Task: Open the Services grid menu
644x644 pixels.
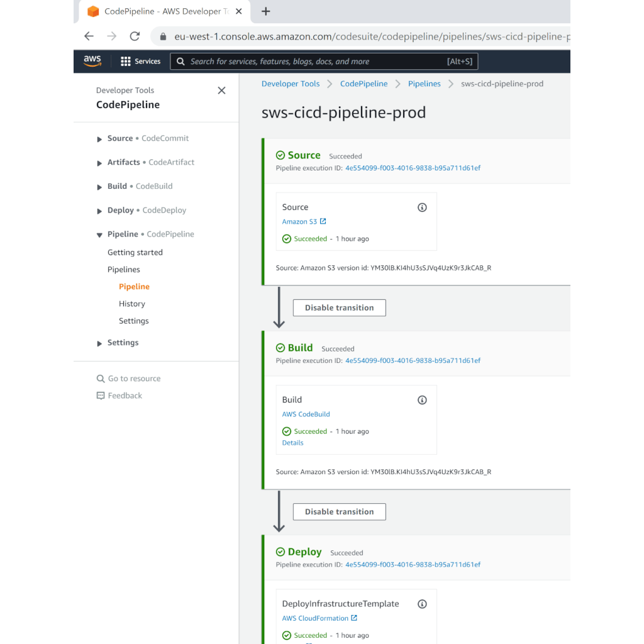Action: point(140,61)
